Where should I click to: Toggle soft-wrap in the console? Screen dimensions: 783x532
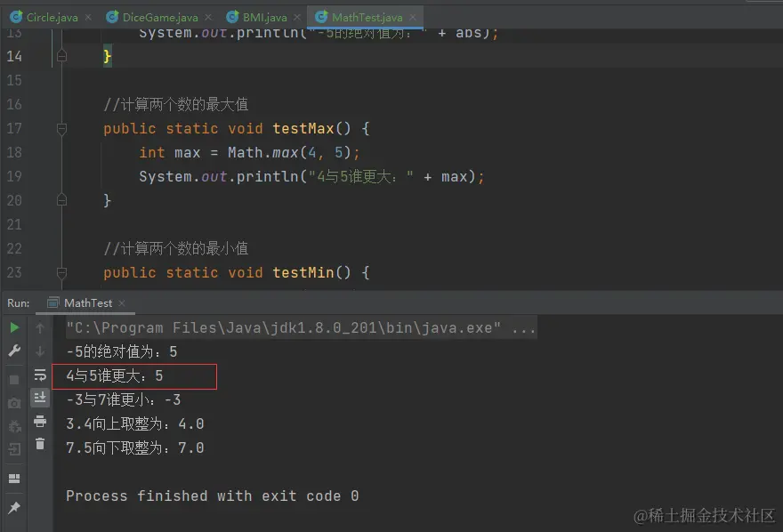(40, 375)
